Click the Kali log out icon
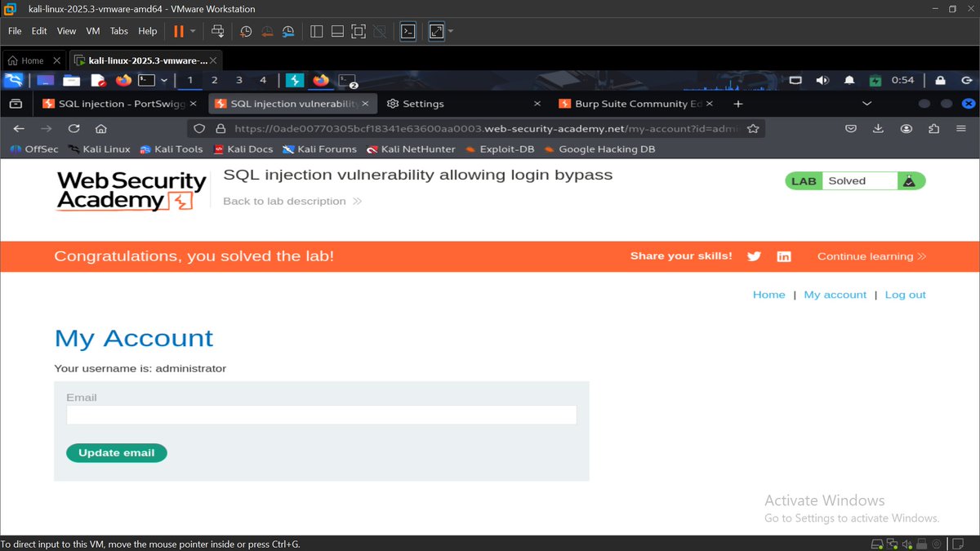This screenshot has height=551, width=980. pyautogui.click(x=966, y=80)
